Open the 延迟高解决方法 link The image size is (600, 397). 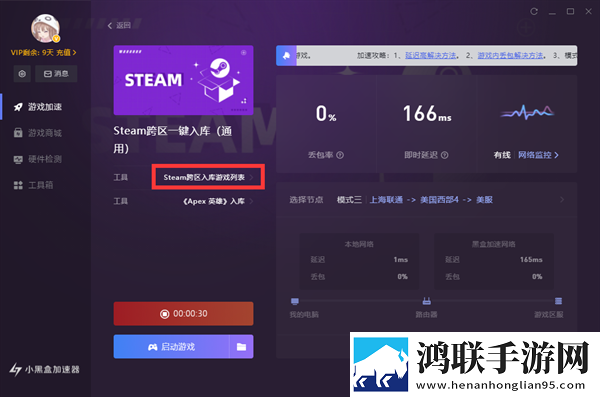click(430, 56)
